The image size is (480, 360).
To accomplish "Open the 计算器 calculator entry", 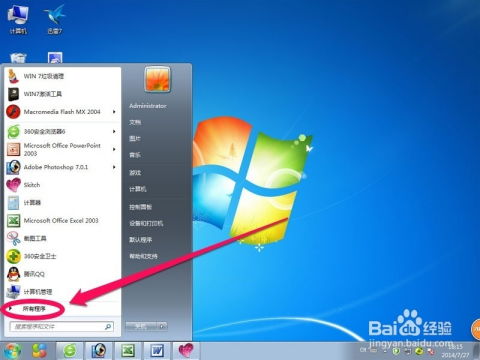I will tap(63, 202).
